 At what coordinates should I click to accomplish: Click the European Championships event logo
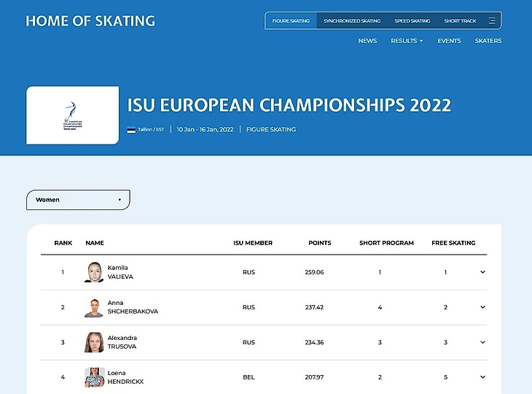coord(73,115)
